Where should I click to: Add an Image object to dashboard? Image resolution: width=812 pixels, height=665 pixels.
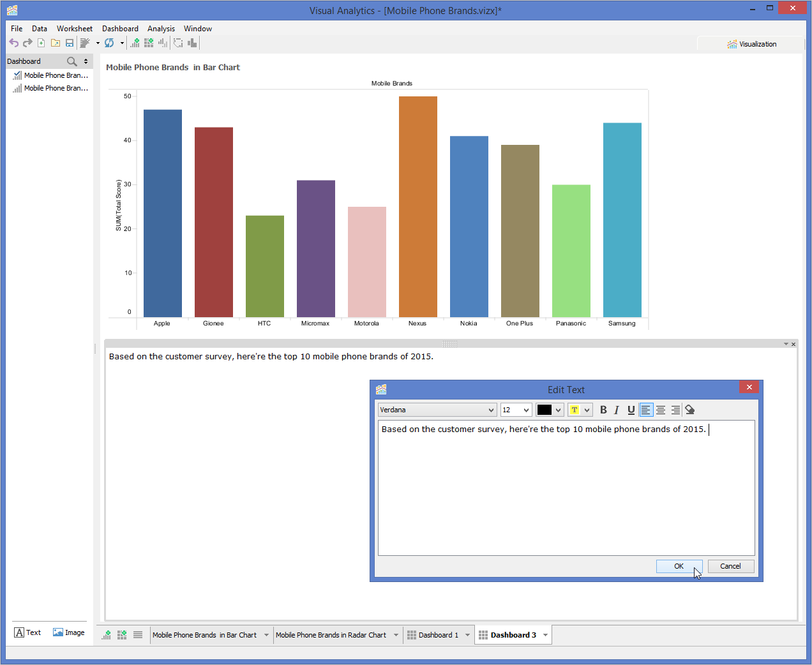68,632
